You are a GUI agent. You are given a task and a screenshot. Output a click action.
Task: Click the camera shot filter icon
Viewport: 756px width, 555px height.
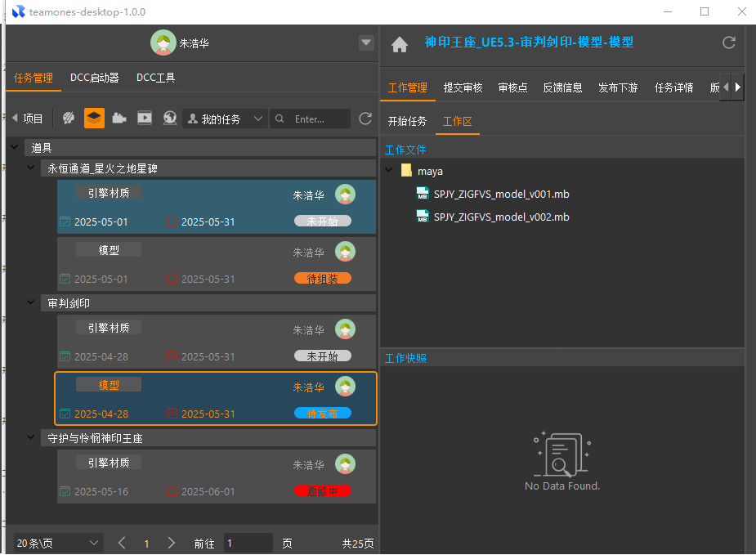tap(119, 119)
